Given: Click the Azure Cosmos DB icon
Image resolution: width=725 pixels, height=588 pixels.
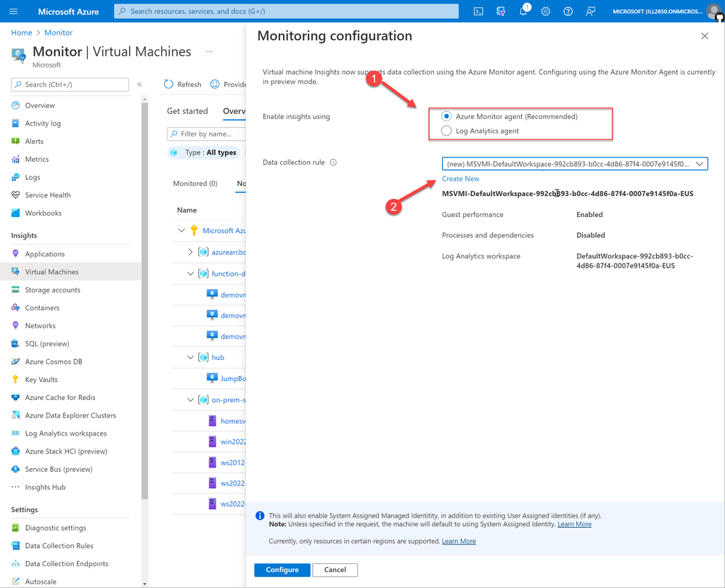Looking at the screenshot, I should [16, 362].
